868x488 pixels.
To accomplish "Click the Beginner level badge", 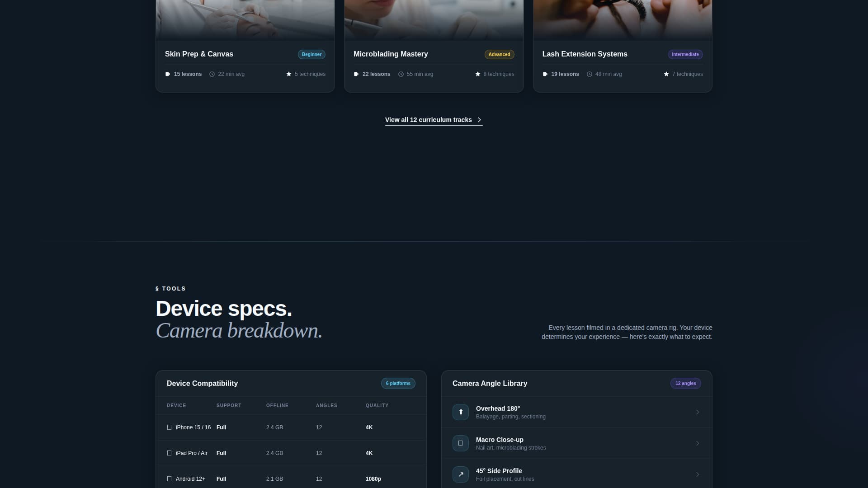I will pyautogui.click(x=311, y=54).
